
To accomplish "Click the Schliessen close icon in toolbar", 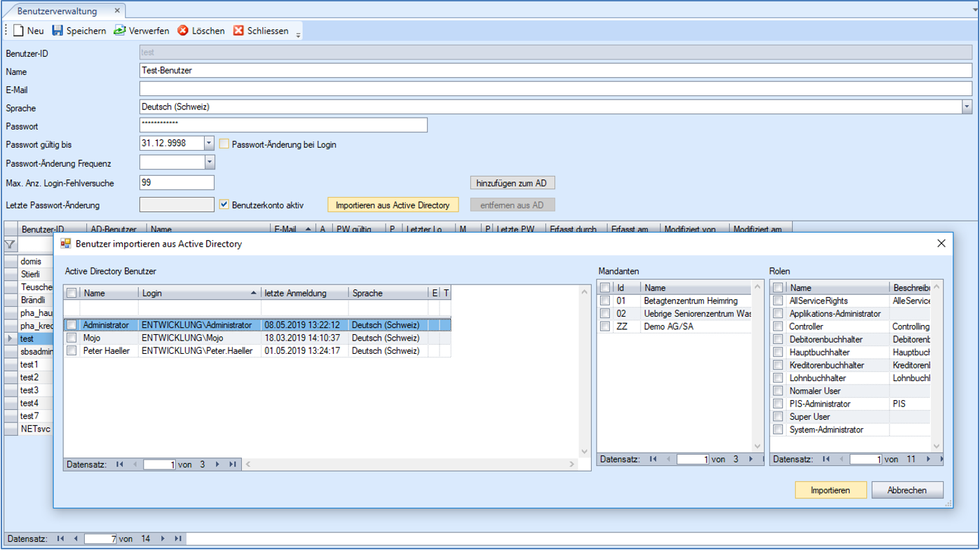I will 238,31.
